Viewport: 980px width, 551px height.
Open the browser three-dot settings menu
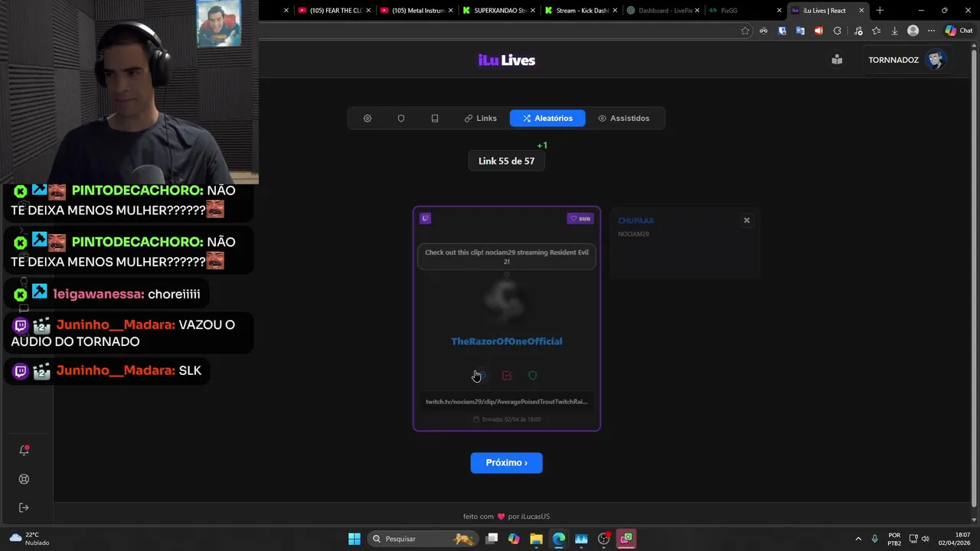[931, 31]
